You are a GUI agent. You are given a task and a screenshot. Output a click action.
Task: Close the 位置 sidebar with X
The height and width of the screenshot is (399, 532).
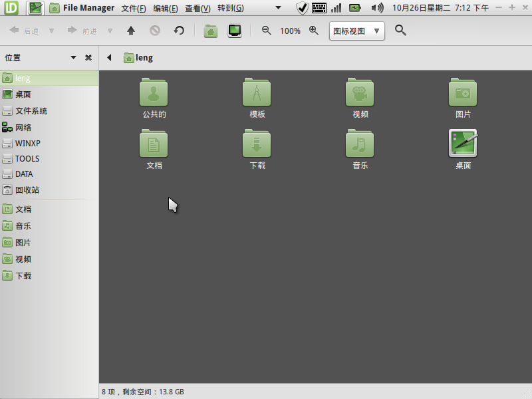click(x=88, y=58)
